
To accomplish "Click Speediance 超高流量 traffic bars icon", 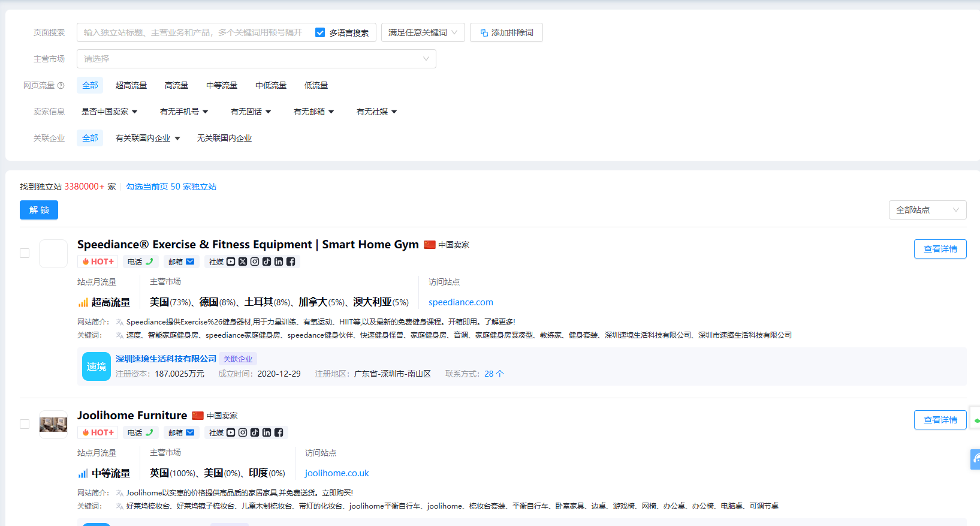I will pos(83,302).
